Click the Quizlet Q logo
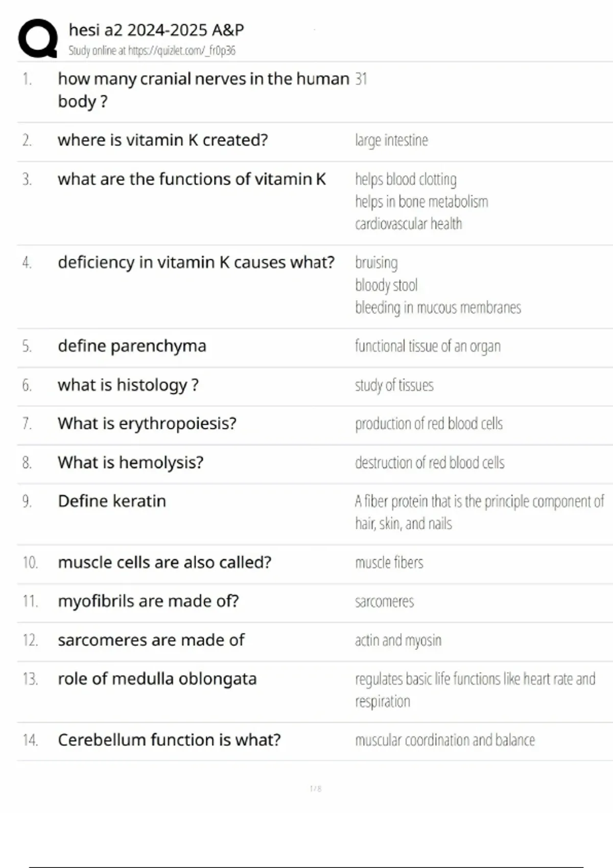 (x=37, y=38)
